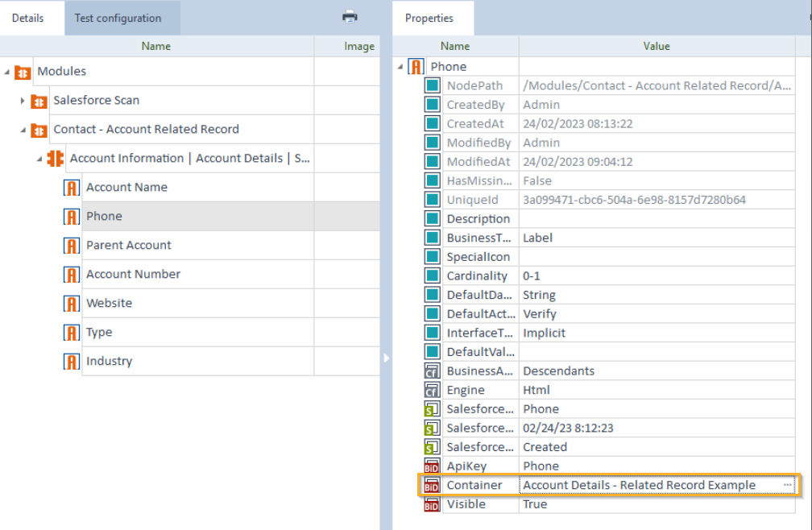This screenshot has width=812, height=530.
Task: Open the Properties tab
Action: pyautogui.click(x=429, y=18)
